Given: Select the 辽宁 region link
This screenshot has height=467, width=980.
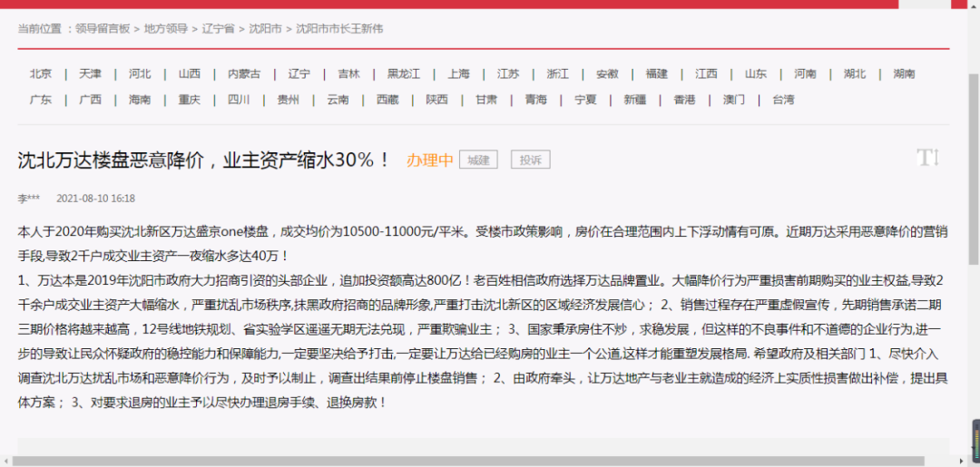Looking at the screenshot, I should [x=299, y=73].
